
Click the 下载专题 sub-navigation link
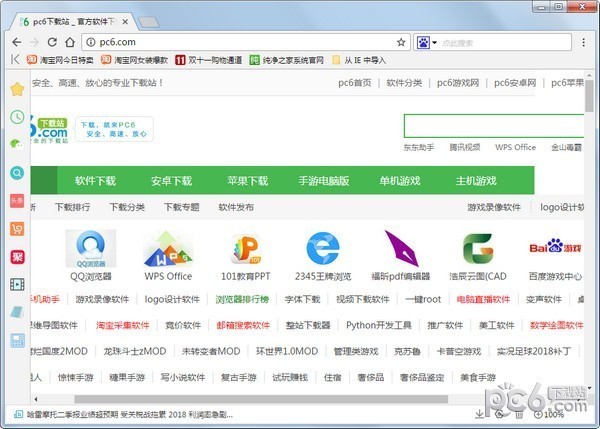(x=182, y=207)
